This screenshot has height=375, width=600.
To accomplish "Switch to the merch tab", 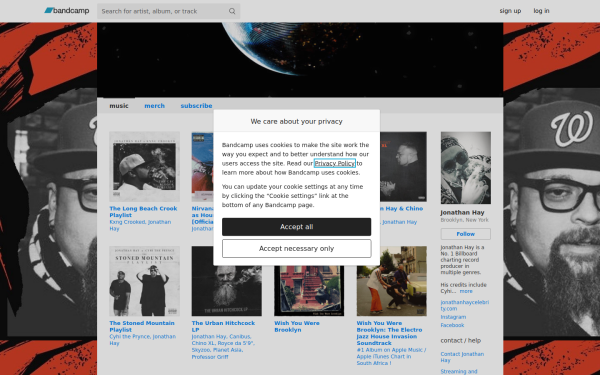I will (154, 106).
